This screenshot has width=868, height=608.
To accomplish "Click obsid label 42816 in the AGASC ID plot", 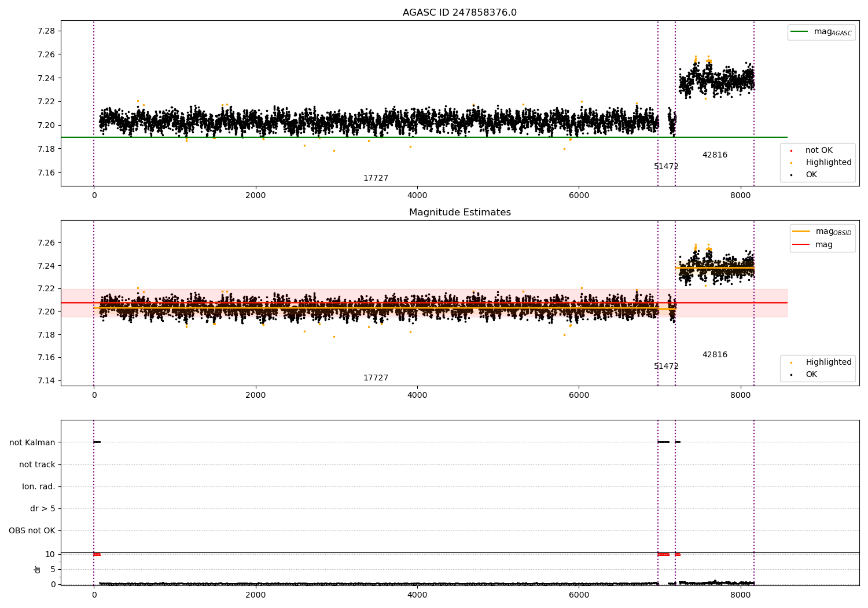I will [715, 155].
